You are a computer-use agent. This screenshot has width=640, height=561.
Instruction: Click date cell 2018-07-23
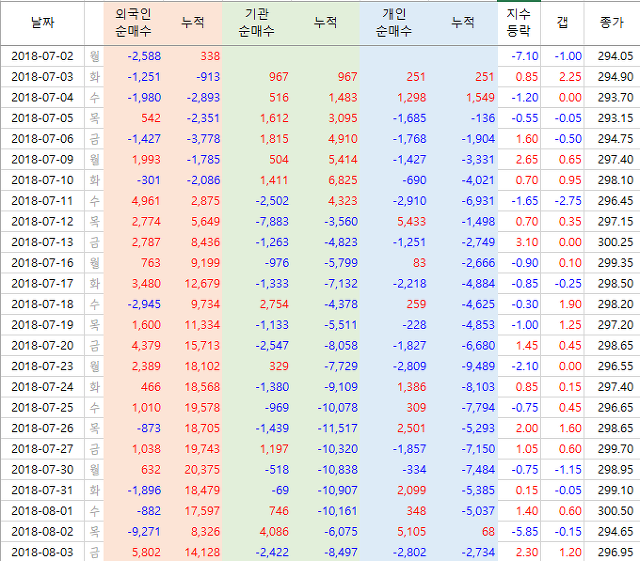tap(42, 366)
